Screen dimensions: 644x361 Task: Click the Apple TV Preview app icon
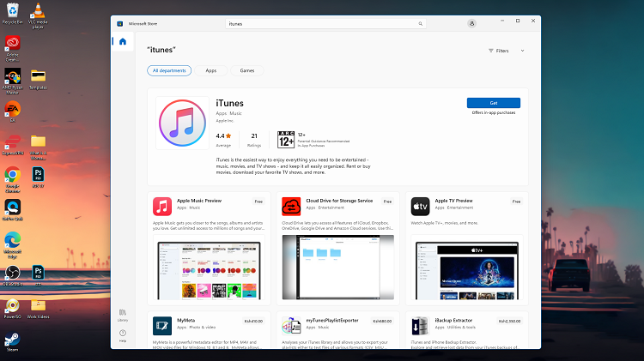point(420,207)
